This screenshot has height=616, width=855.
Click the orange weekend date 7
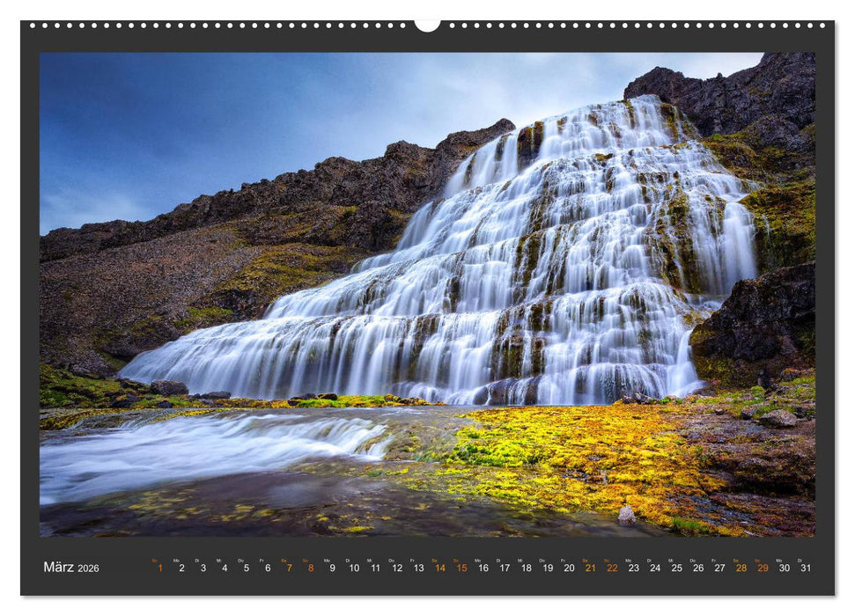pyautogui.click(x=288, y=570)
